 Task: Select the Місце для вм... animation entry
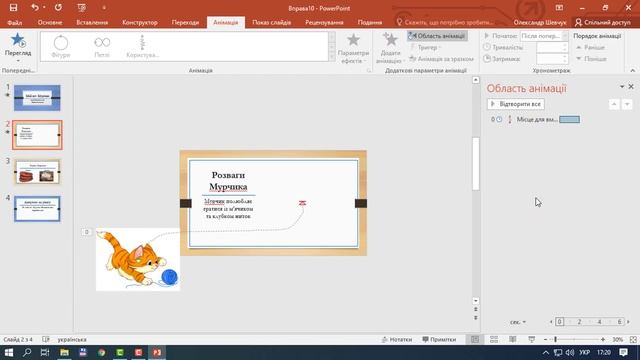(536, 119)
